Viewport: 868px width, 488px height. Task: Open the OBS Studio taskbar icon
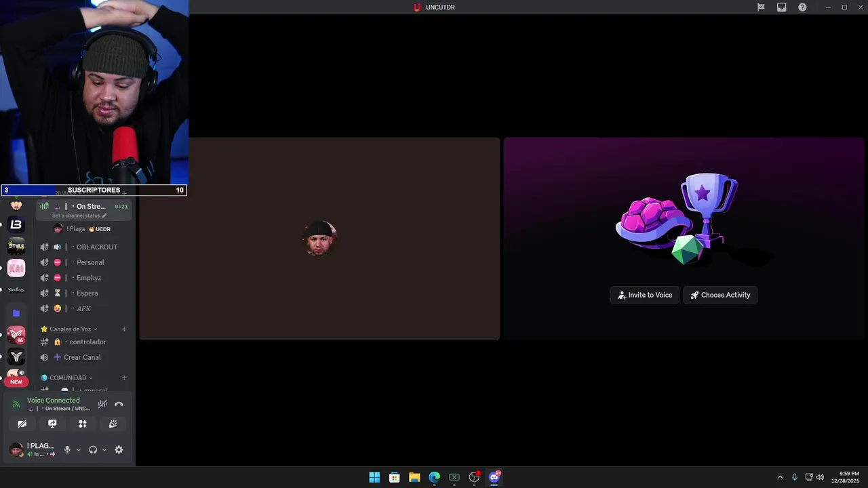coord(474,477)
